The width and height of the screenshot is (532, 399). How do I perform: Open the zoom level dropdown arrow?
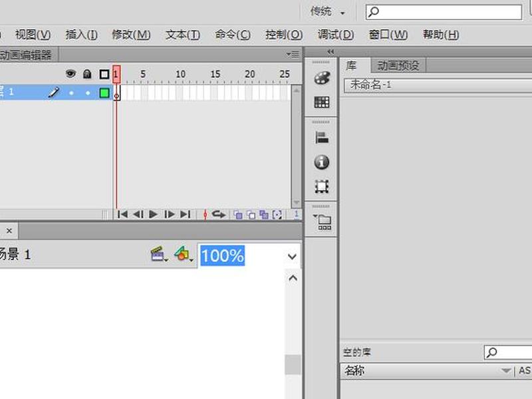[292, 257]
